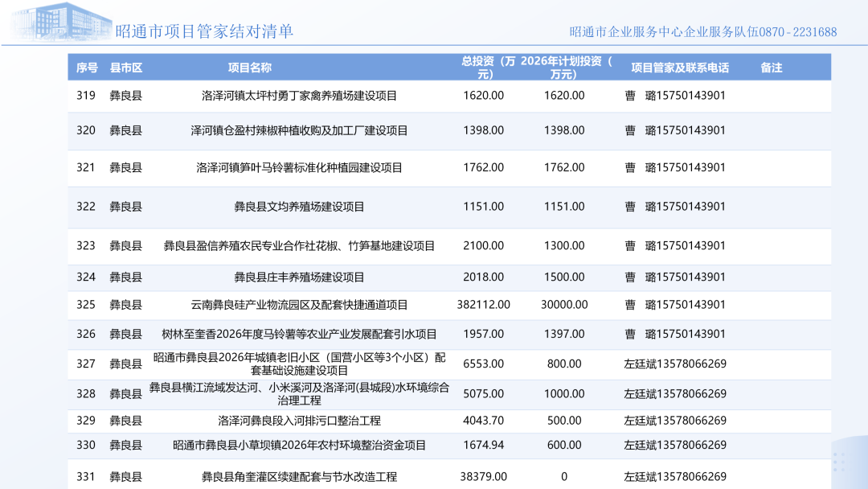Viewport: 868px width, 489px height.
Task: Click planned investment 600.00
Action: (x=564, y=445)
